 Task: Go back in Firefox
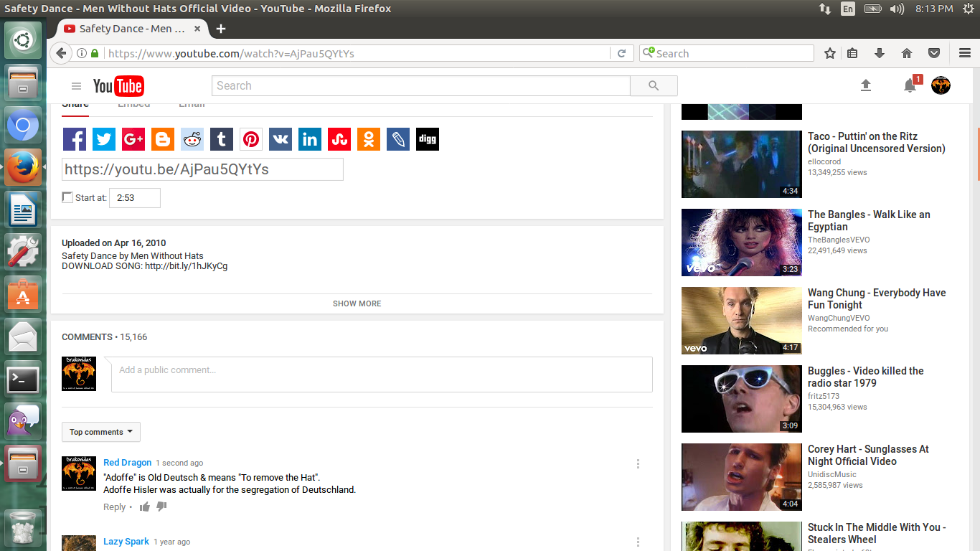[x=61, y=53]
